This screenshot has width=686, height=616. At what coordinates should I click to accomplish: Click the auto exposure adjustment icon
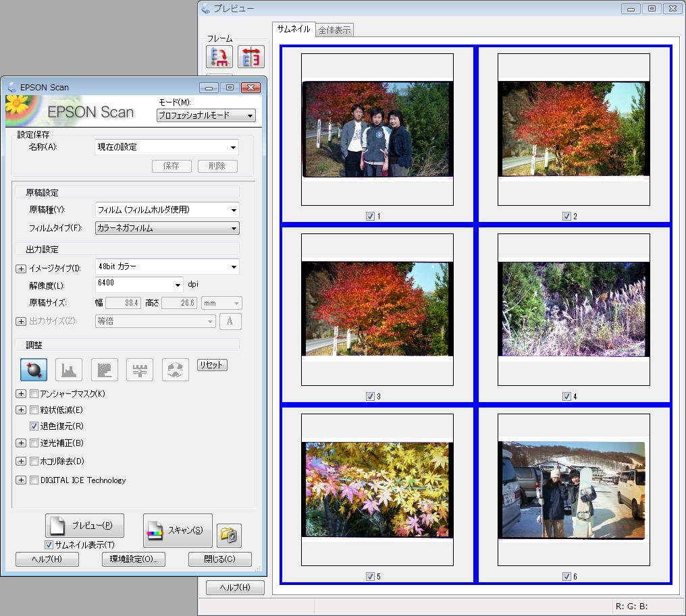(x=34, y=369)
